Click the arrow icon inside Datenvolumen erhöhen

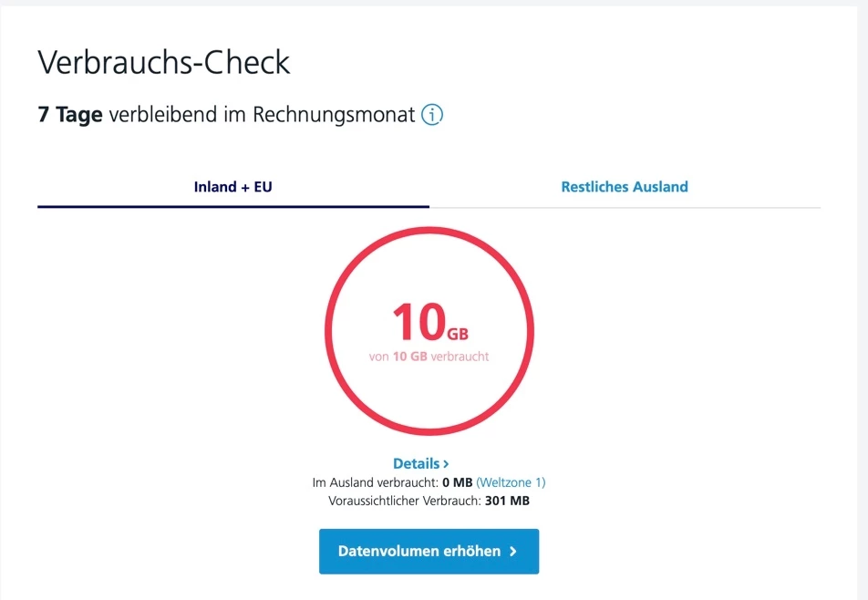[x=513, y=552]
